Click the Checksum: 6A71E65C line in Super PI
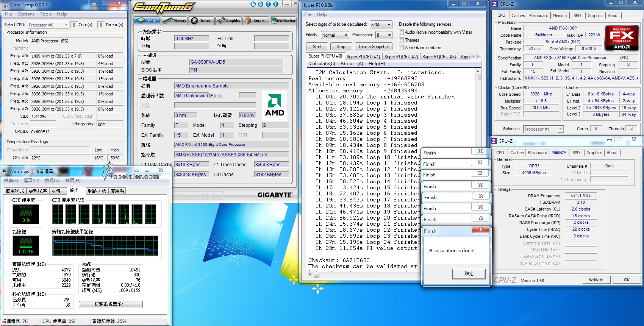 pyautogui.click(x=339, y=260)
